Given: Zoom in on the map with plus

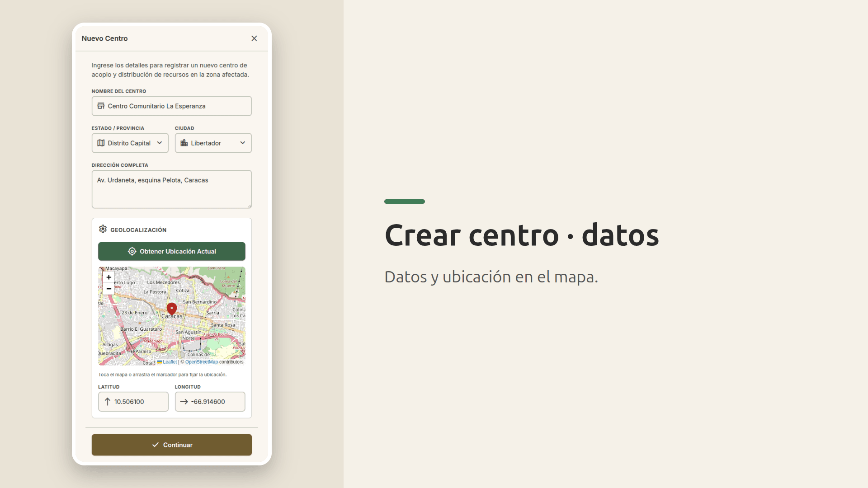Looking at the screenshot, I should point(108,277).
